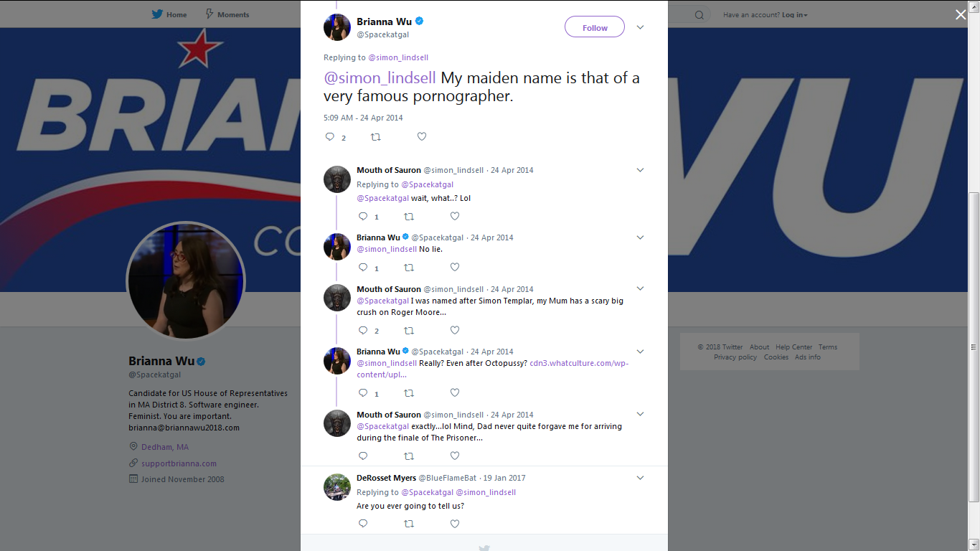Reply to the main tweet by Brianna Wu

click(330, 136)
